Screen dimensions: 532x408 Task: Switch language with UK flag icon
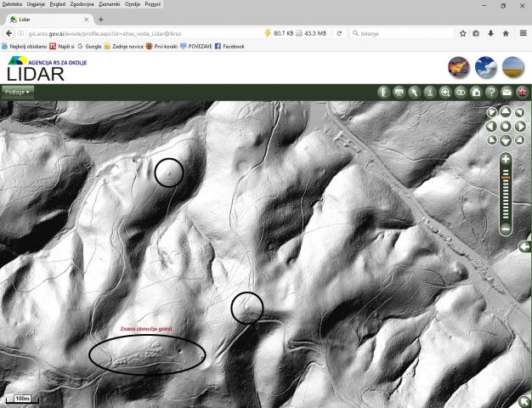point(522,92)
